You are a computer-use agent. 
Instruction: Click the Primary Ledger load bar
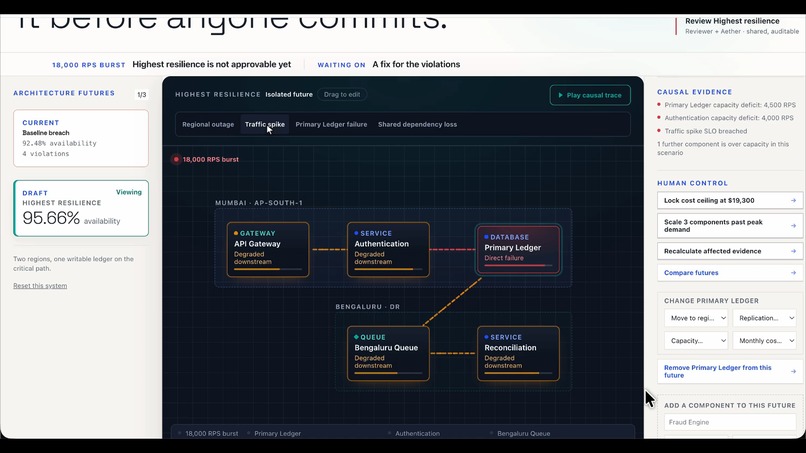[518, 266]
